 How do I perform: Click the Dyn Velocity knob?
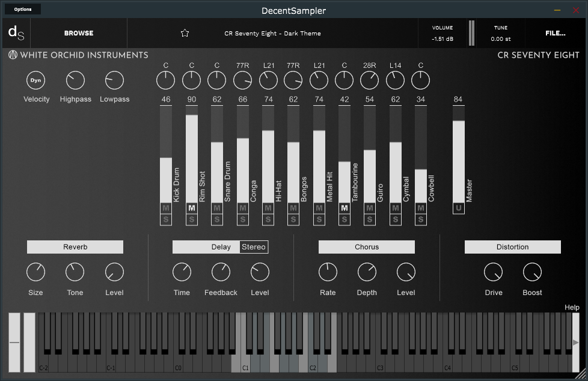35,81
